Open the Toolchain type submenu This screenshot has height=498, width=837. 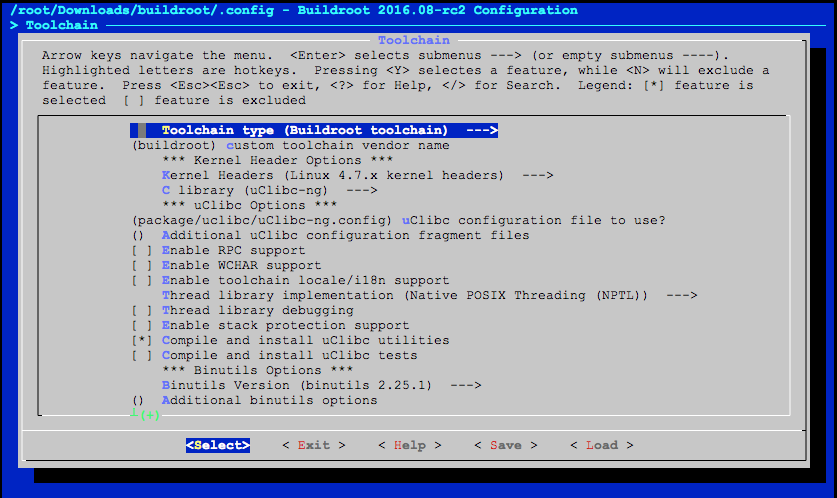314,130
